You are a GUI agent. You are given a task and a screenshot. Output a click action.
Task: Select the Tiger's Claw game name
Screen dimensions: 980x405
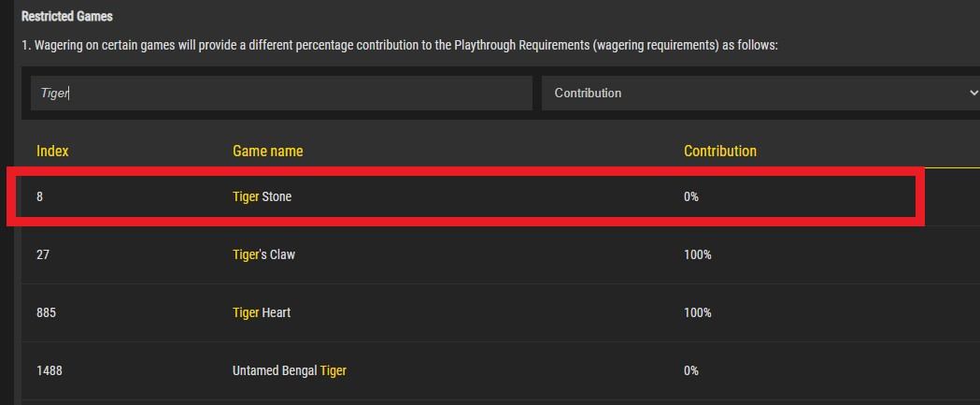[263, 254]
